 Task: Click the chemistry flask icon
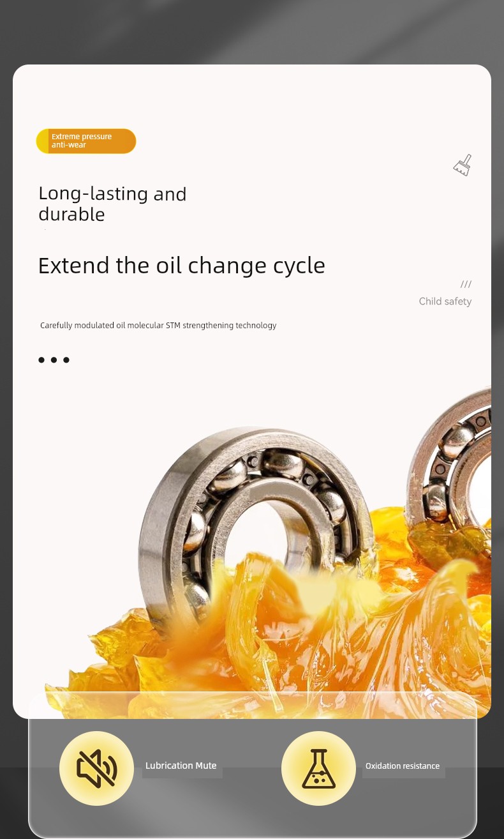point(318,768)
